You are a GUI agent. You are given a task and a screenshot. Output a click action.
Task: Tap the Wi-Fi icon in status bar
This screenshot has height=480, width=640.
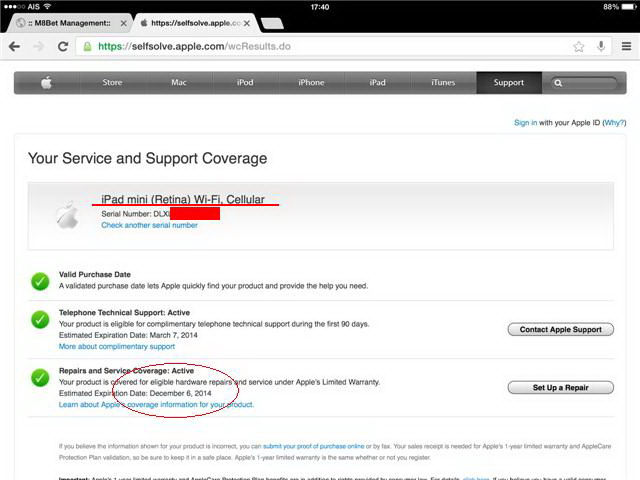47,7
